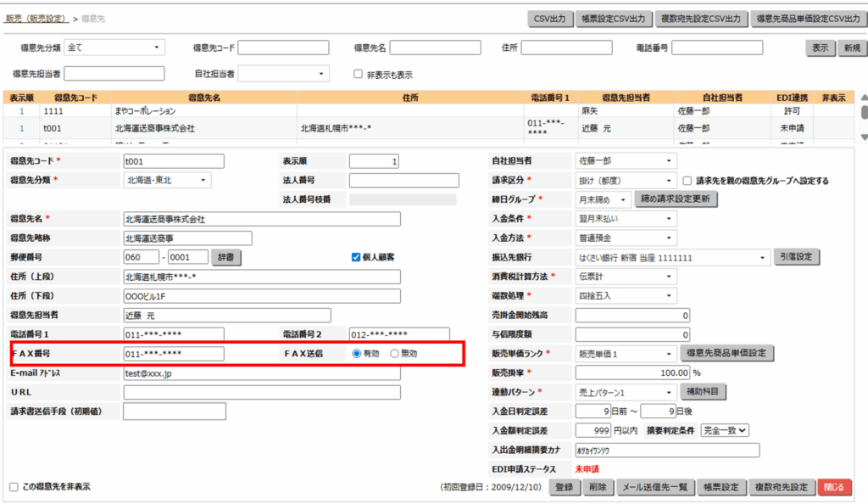Click the CSV出力 button
868x504 pixels.
[x=550, y=18]
